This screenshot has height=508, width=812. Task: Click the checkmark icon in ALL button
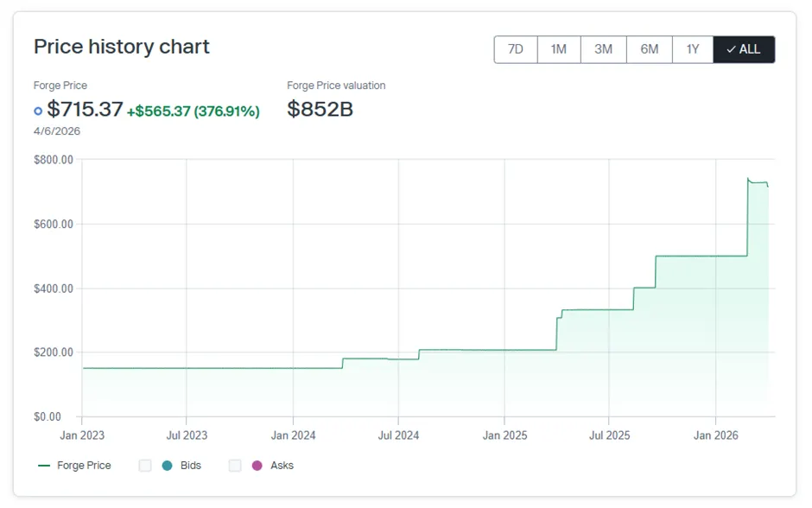click(731, 50)
